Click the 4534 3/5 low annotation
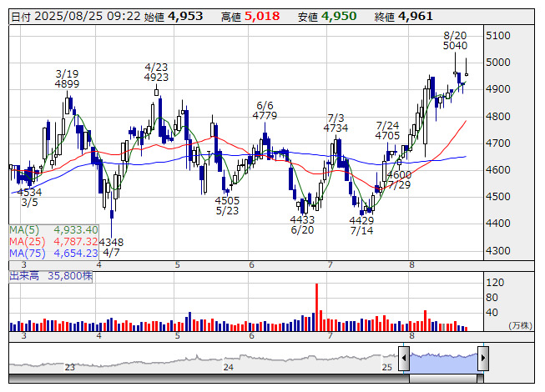545x392 pixels. coord(29,197)
